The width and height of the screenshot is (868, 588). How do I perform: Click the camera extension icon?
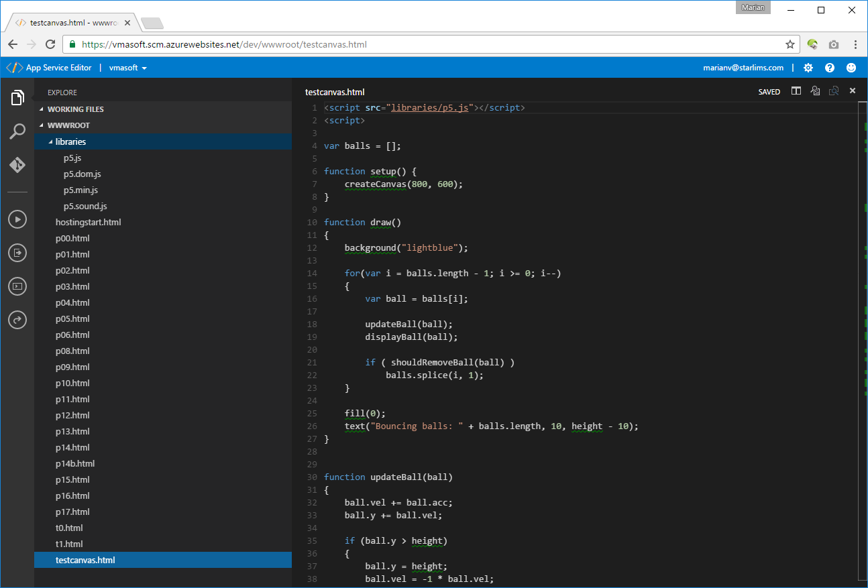tap(834, 45)
